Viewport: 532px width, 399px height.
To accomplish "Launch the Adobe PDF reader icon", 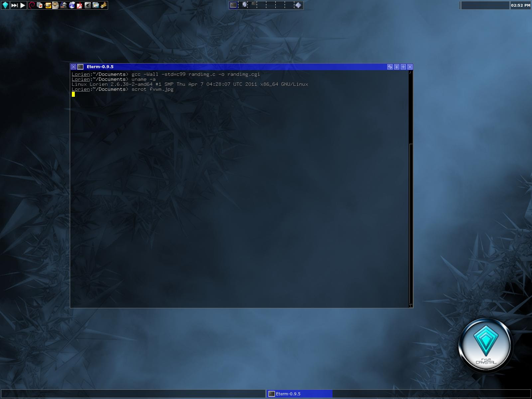I will (79, 5).
